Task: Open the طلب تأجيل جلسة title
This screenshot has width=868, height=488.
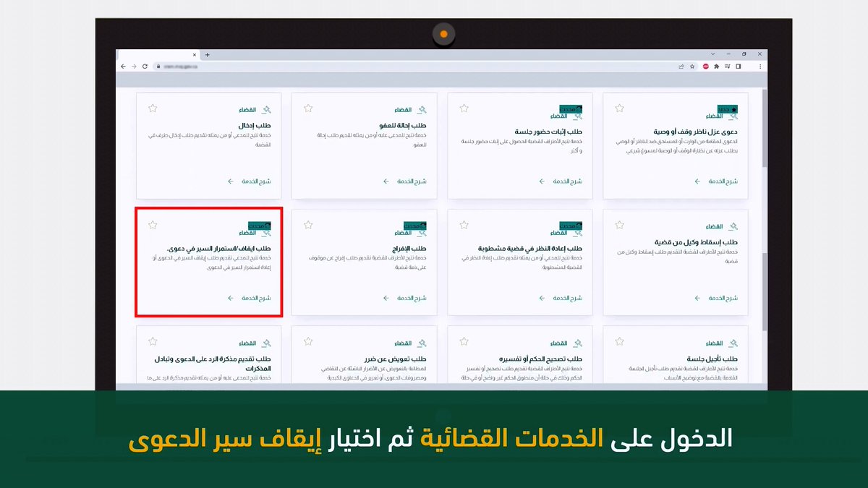Action: pyautogui.click(x=712, y=359)
